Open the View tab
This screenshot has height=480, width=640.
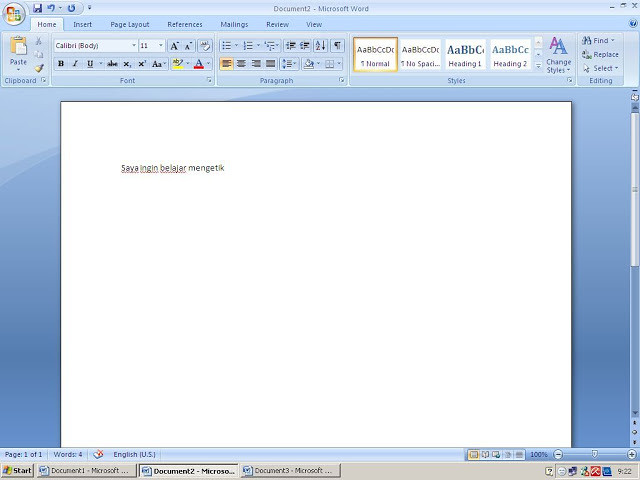314,24
